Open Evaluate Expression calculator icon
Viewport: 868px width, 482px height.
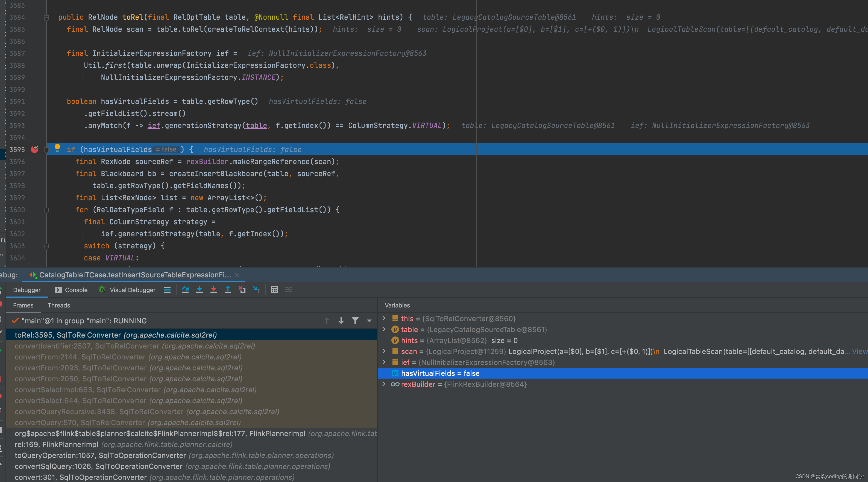click(x=274, y=289)
